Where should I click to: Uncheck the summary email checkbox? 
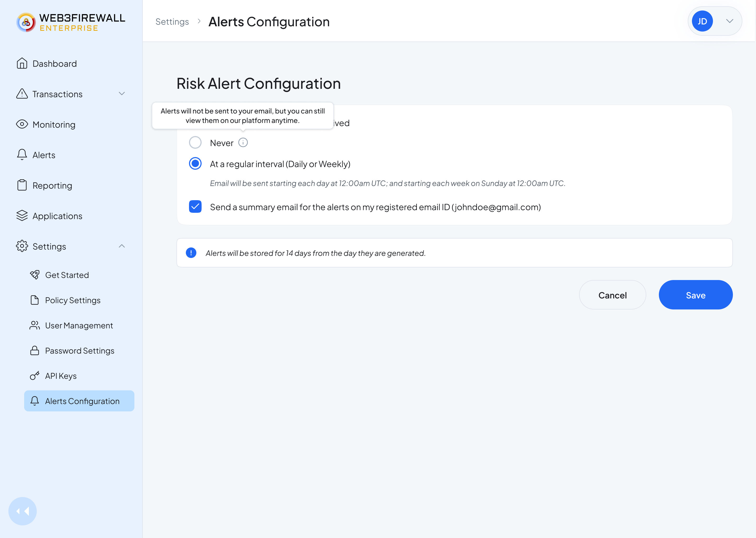click(195, 207)
